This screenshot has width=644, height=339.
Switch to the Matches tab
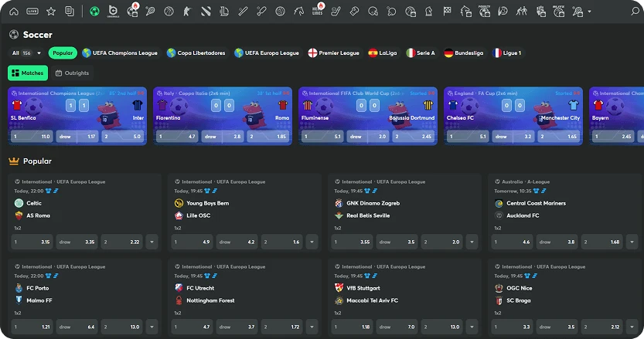[x=28, y=73]
